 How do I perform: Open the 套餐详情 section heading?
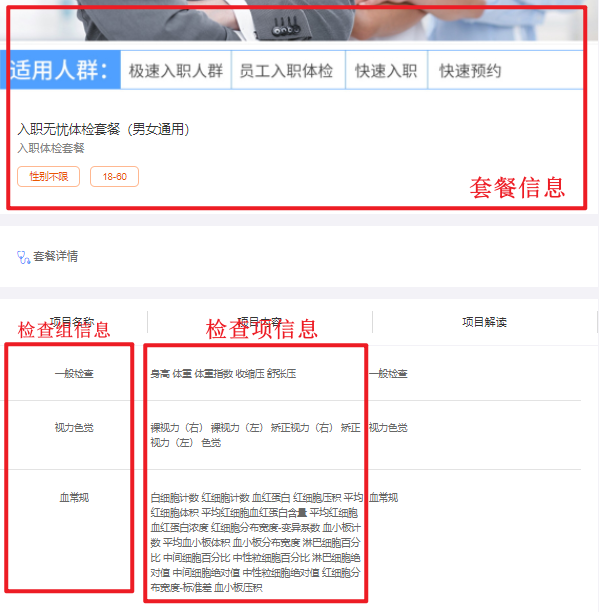55,256
